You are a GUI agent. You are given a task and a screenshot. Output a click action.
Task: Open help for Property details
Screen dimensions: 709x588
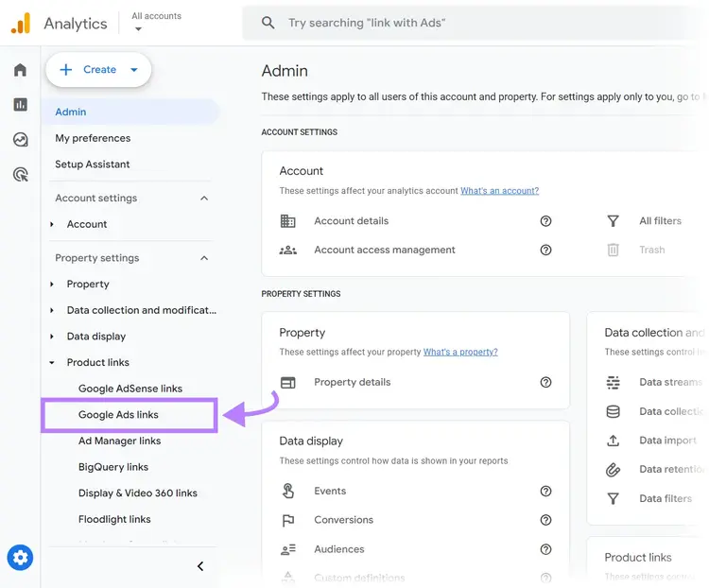click(x=545, y=382)
